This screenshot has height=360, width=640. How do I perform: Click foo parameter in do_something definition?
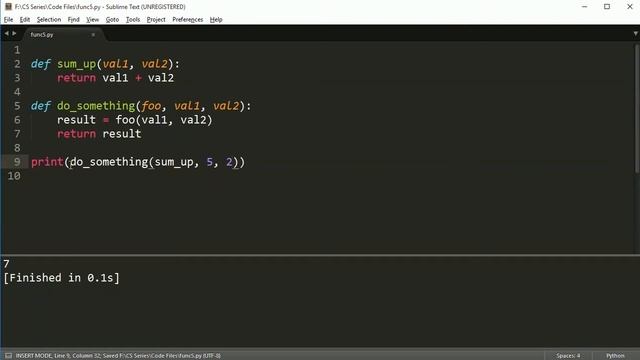[x=151, y=106]
